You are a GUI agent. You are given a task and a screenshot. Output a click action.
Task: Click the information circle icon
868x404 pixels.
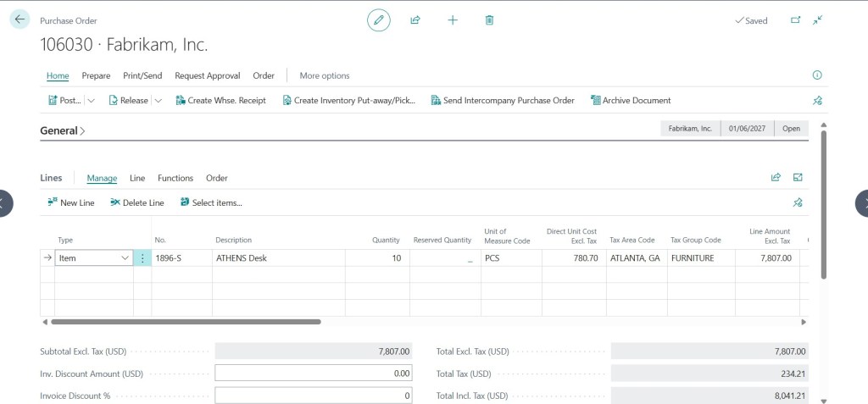[x=817, y=75]
